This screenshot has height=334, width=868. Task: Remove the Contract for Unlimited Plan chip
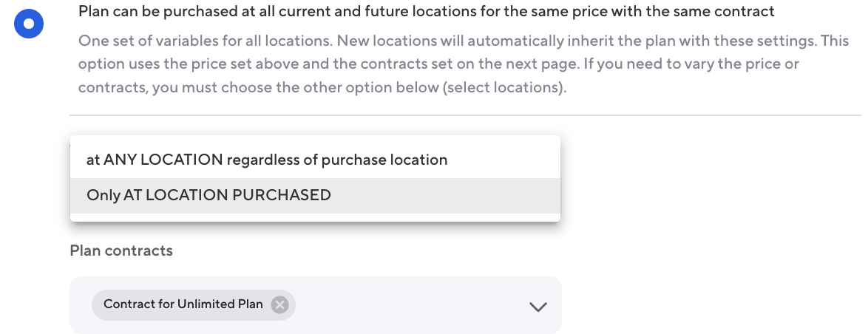[x=279, y=304]
